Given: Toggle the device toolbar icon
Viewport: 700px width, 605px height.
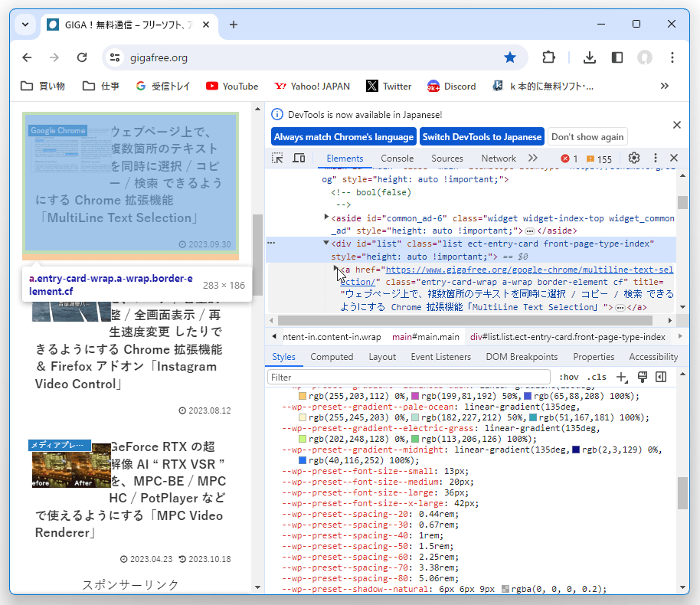Looking at the screenshot, I should pos(299,158).
